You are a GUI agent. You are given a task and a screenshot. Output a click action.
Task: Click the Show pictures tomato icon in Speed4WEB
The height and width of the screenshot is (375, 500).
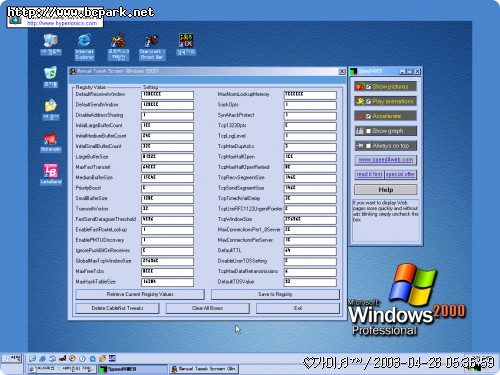(360, 87)
